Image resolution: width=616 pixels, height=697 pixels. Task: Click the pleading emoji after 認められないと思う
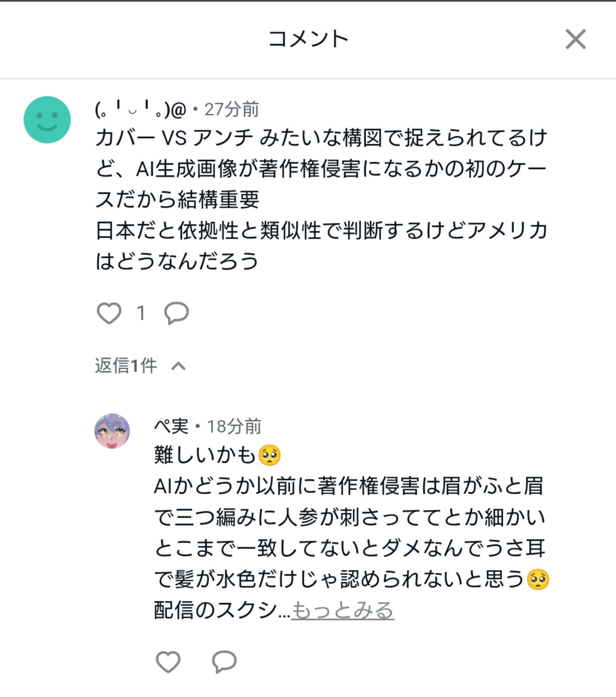tap(538, 579)
